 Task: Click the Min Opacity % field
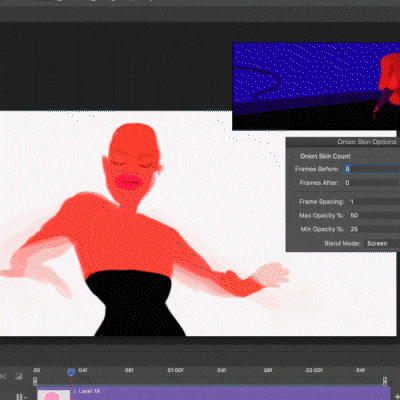[374, 229]
